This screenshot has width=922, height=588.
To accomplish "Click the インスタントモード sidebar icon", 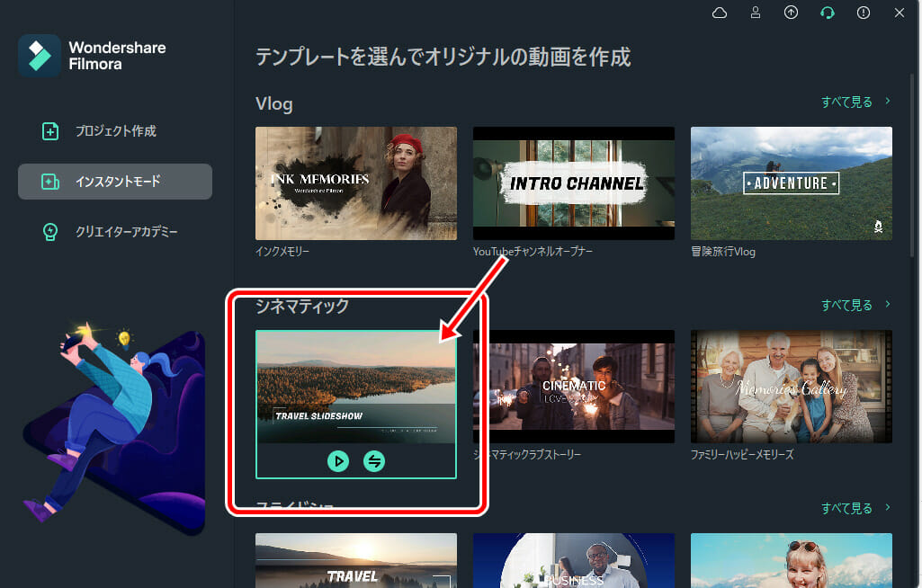I will coord(50,182).
